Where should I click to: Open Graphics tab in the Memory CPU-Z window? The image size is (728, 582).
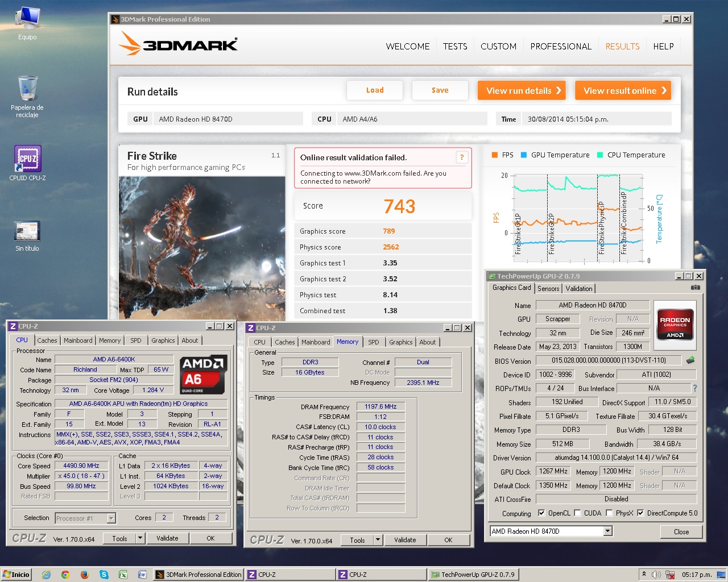pyautogui.click(x=401, y=342)
